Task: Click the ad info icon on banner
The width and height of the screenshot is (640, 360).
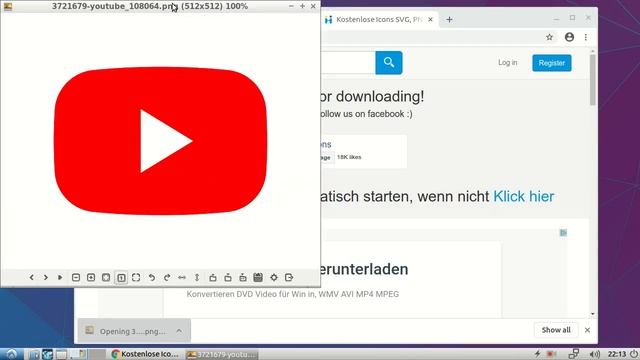Action: coord(563,233)
